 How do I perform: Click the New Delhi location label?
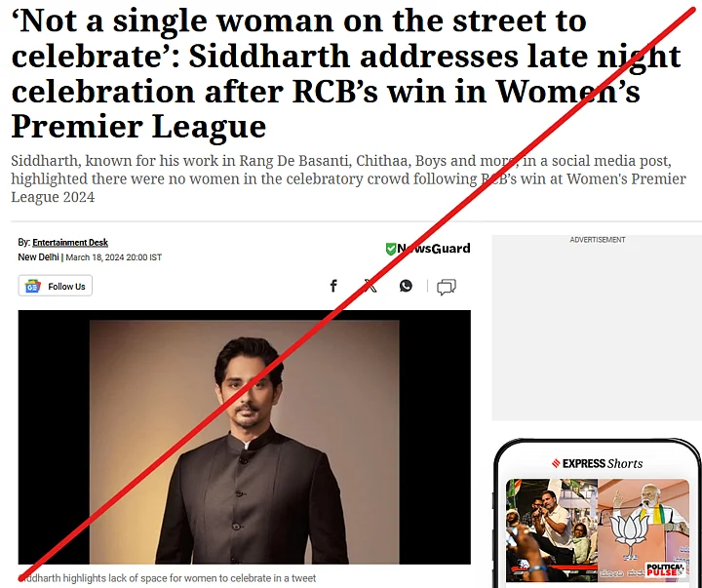(38, 257)
